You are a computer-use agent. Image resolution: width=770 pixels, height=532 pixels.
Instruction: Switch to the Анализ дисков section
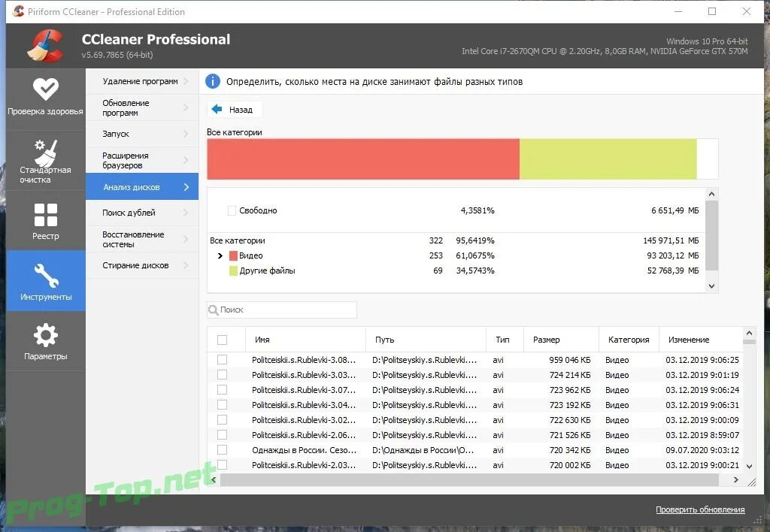point(141,186)
